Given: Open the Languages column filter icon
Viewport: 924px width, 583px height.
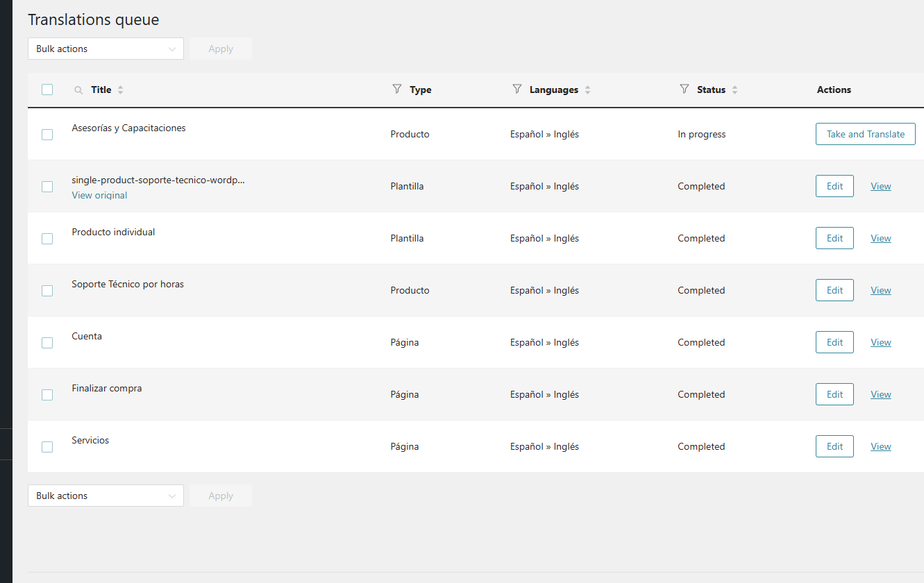Looking at the screenshot, I should coord(516,89).
